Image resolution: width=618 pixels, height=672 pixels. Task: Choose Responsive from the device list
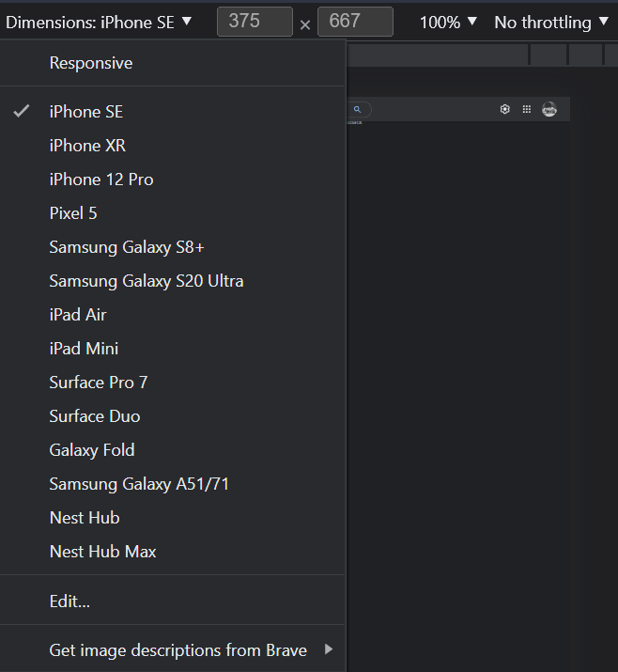click(91, 63)
